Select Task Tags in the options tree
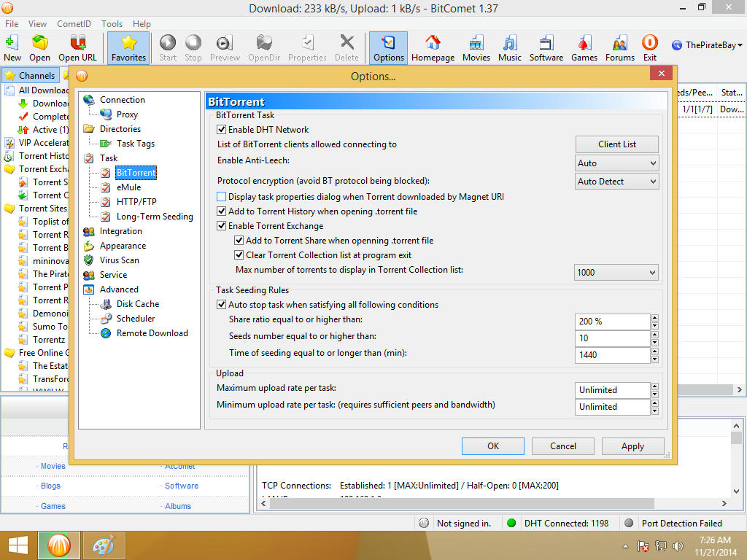The image size is (747, 560). [x=136, y=144]
